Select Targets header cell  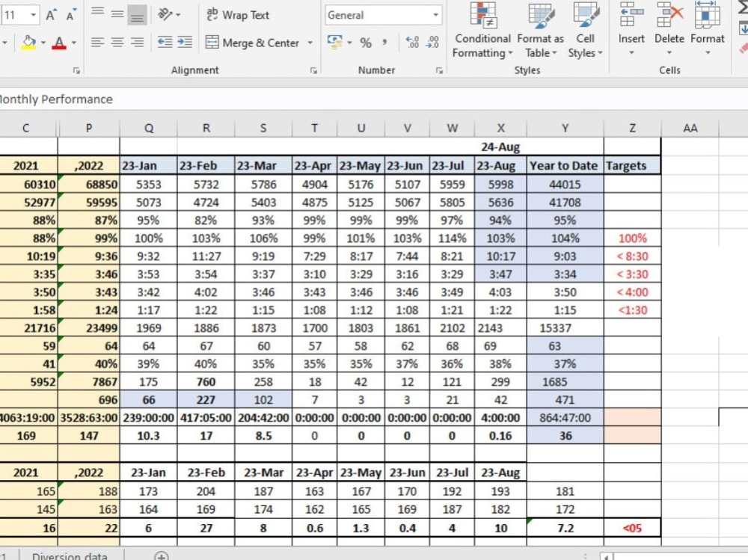(632, 165)
